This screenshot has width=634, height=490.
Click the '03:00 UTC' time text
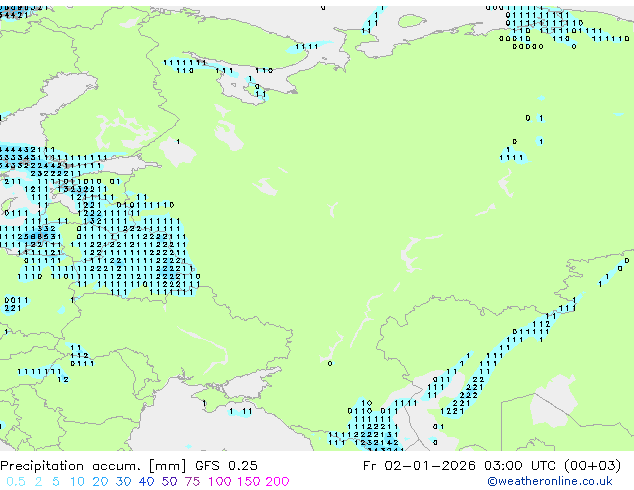pyautogui.click(x=522, y=466)
